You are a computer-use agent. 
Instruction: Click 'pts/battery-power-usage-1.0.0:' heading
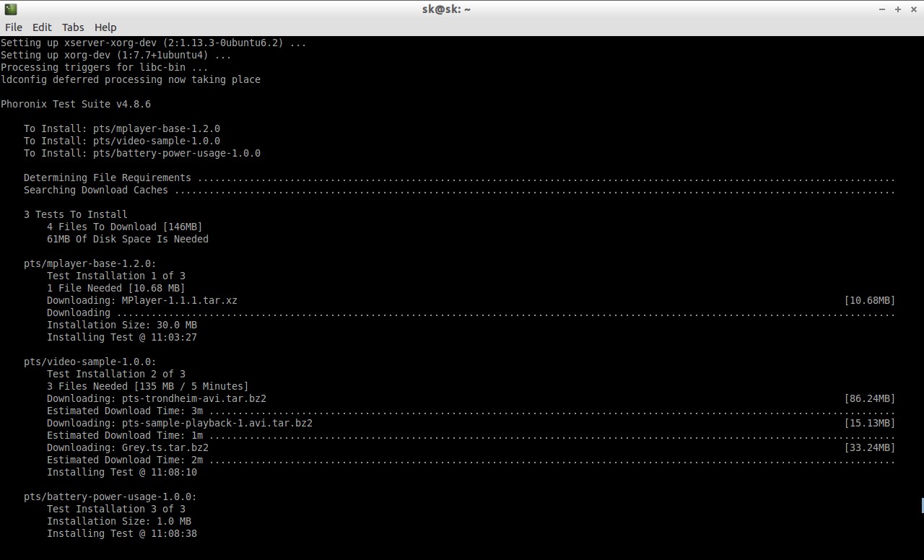(x=110, y=496)
